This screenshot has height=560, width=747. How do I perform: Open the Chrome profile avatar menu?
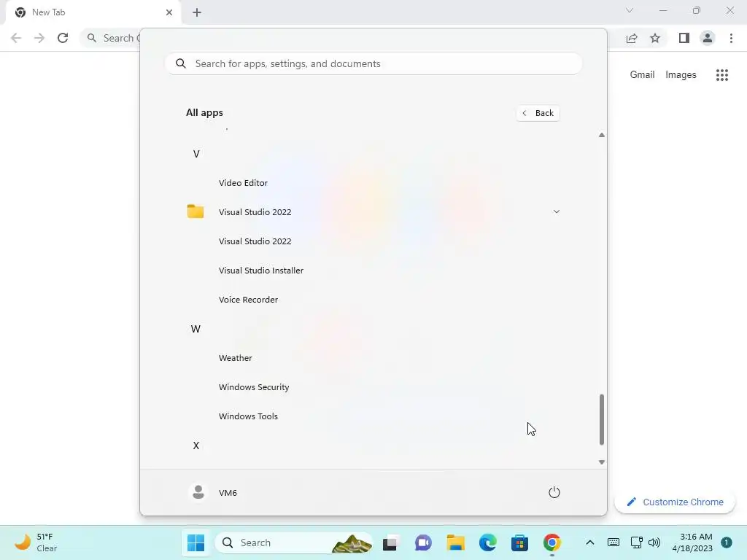pos(708,38)
